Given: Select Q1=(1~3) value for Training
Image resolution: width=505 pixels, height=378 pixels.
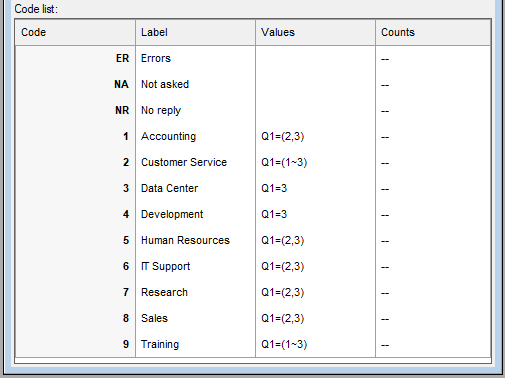Looking at the screenshot, I should 284,344.
